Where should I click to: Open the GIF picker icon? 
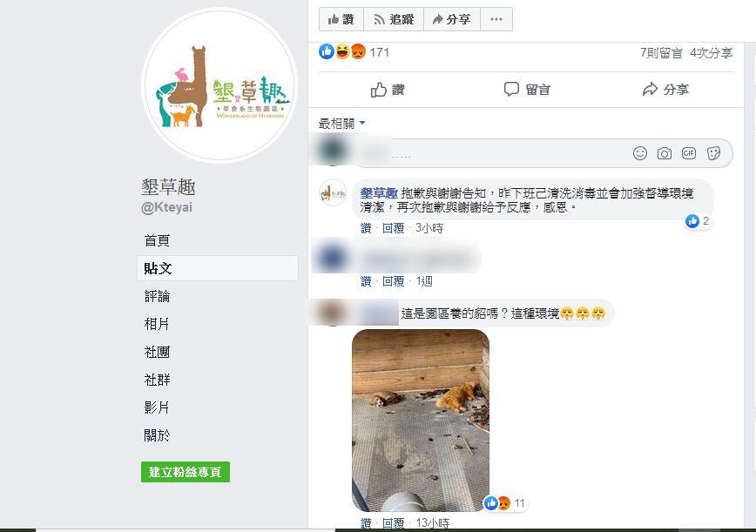[688, 153]
